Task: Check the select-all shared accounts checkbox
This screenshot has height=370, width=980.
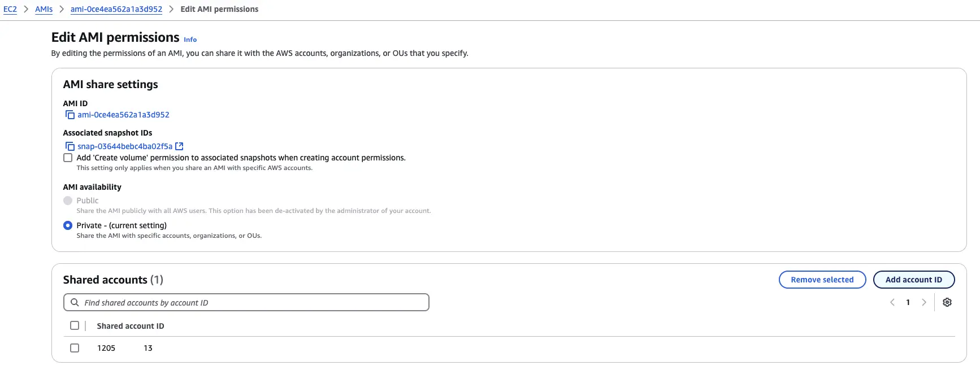Action: click(75, 325)
